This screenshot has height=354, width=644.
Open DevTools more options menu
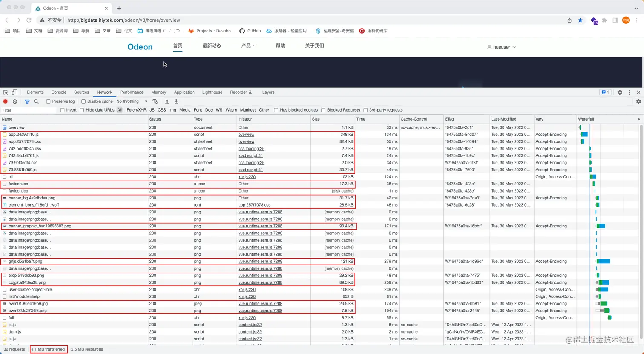pos(629,92)
